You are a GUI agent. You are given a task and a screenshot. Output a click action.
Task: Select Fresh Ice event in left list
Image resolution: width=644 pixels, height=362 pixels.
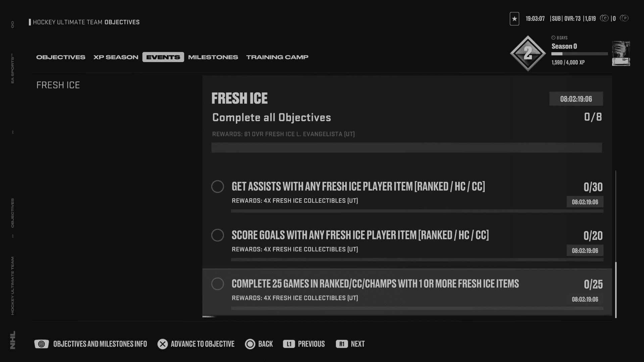(x=58, y=85)
